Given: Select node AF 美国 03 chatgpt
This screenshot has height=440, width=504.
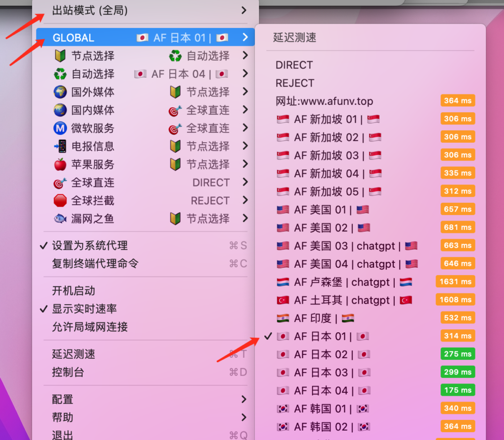Looking at the screenshot, I should pos(370,246).
